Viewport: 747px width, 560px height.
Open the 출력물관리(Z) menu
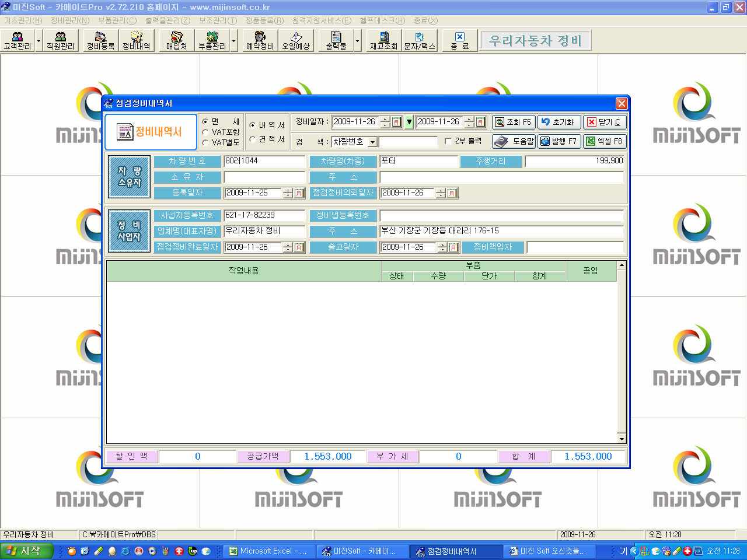168,20
